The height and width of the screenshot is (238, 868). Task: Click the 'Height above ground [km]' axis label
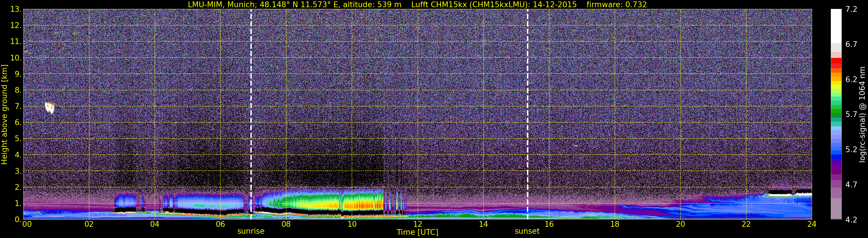(4, 115)
